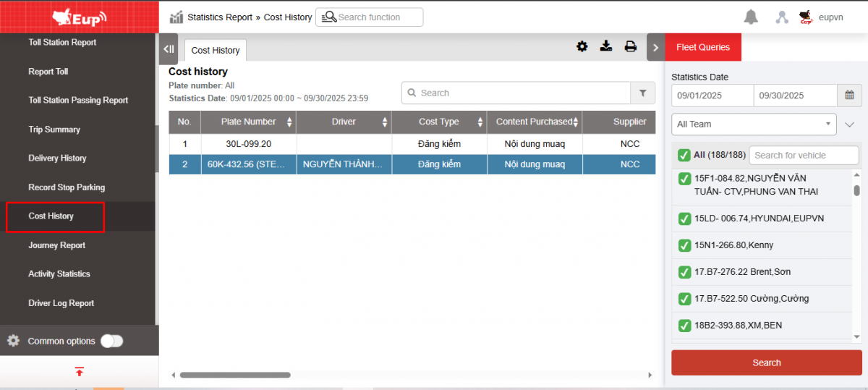Viewport: 868px width, 390px height.
Task: Click the organization share icon in header
Action: coord(781,17)
